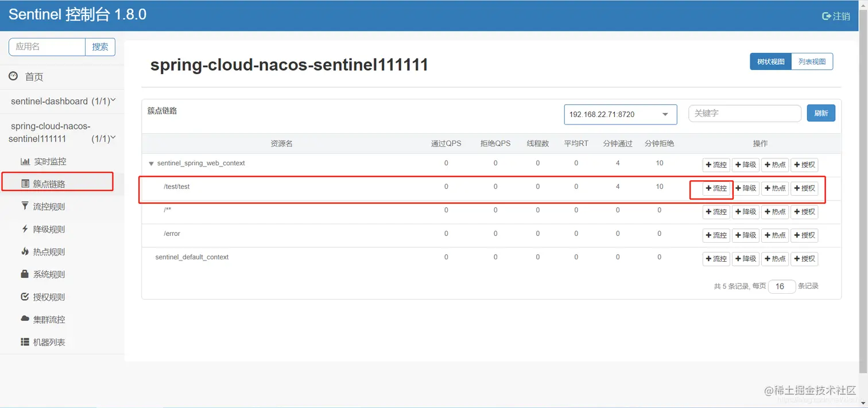Click the lock icon beside 系统规则
Image resolution: width=868 pixels, height=408 pixels.
(25, 274)
